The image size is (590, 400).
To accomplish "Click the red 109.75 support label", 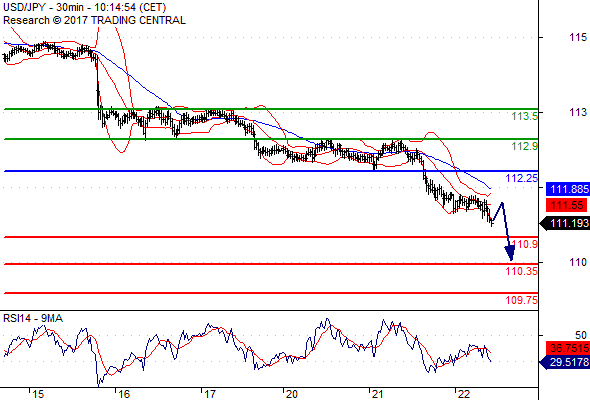I will 522,300.
